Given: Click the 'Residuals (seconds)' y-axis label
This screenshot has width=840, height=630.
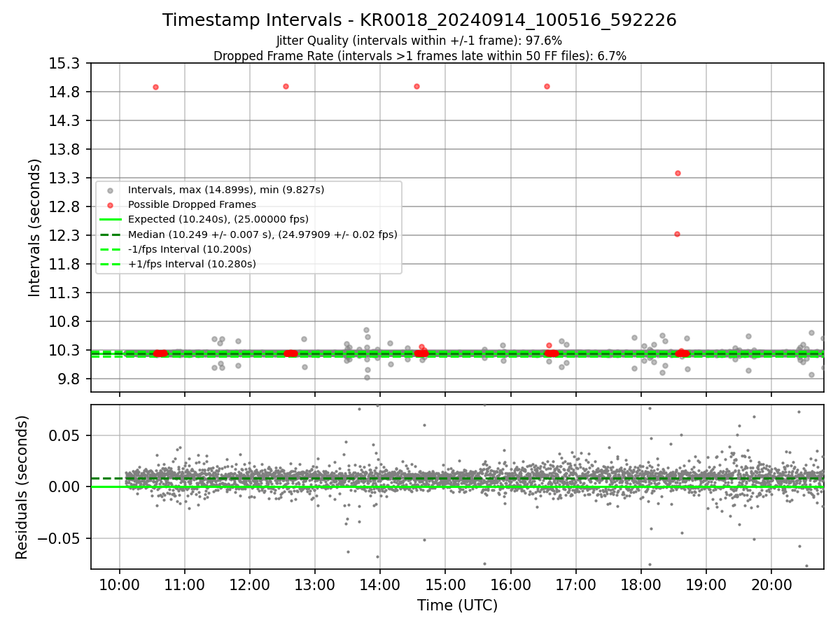Looking at the screenshot, I should tap(22, 487).
